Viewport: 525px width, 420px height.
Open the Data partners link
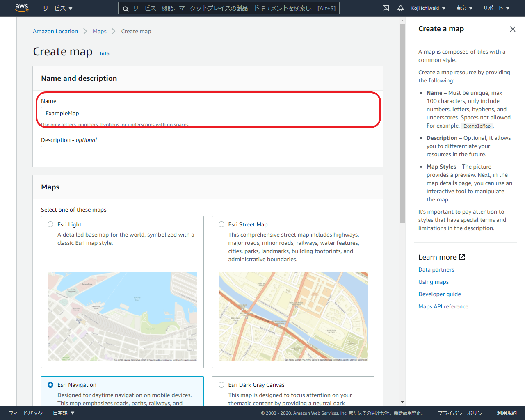pyautogui.click(x=436, y=269)
